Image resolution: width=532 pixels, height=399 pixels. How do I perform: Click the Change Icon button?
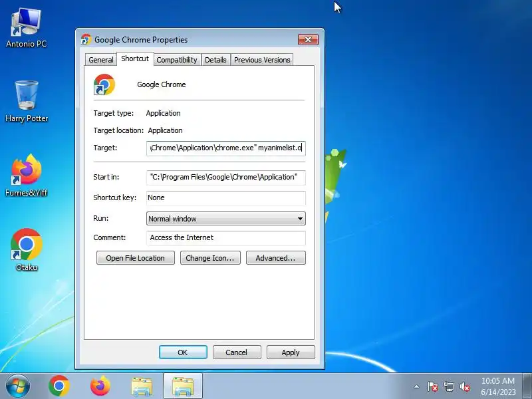(x=210, y=258)
